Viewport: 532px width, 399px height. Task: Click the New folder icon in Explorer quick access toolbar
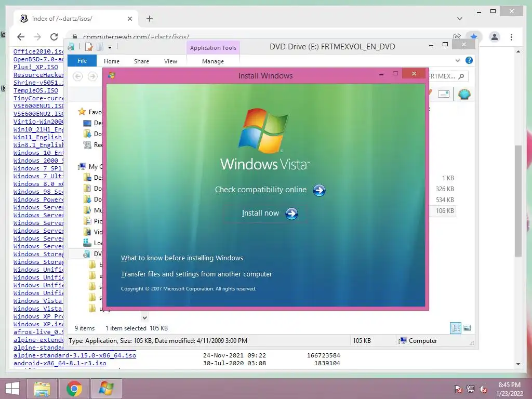point(100,47)
